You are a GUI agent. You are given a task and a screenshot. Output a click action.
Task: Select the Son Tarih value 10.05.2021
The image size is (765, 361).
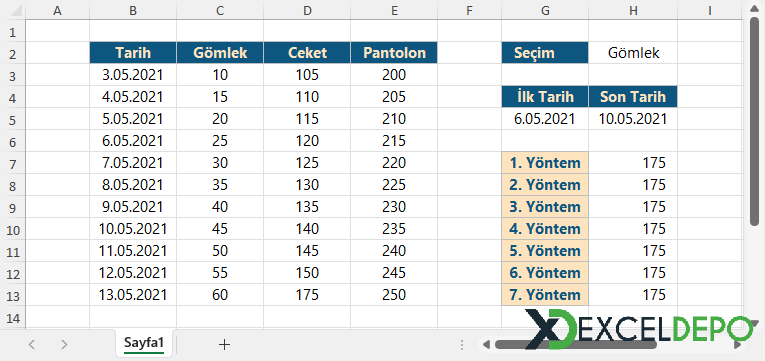pos(633,119)
